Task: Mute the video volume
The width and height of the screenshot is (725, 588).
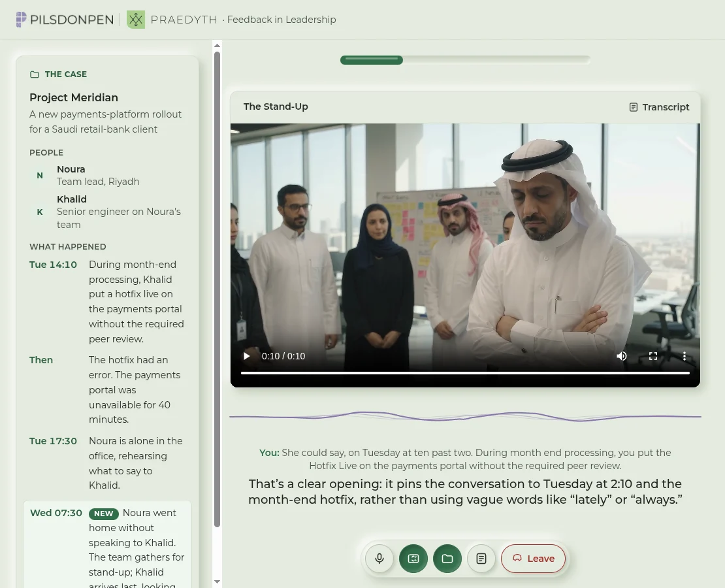Action: coord(622,356)
